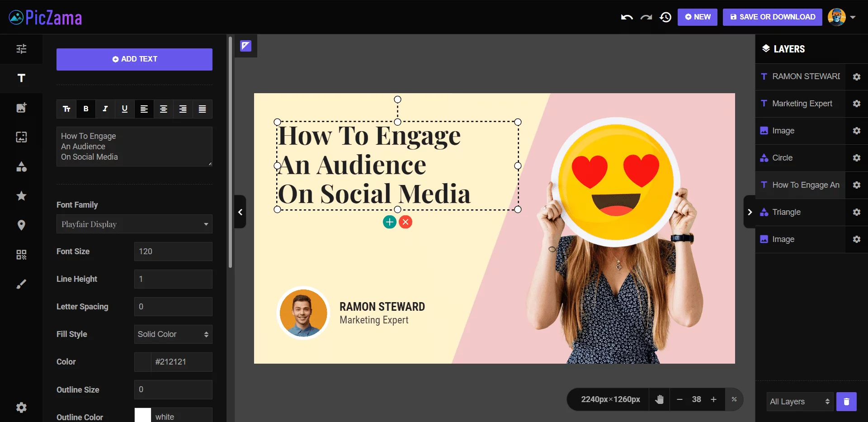Open the shapes tool in sidebar
This screenshot has height=422, width=868.
click(21, 166)
